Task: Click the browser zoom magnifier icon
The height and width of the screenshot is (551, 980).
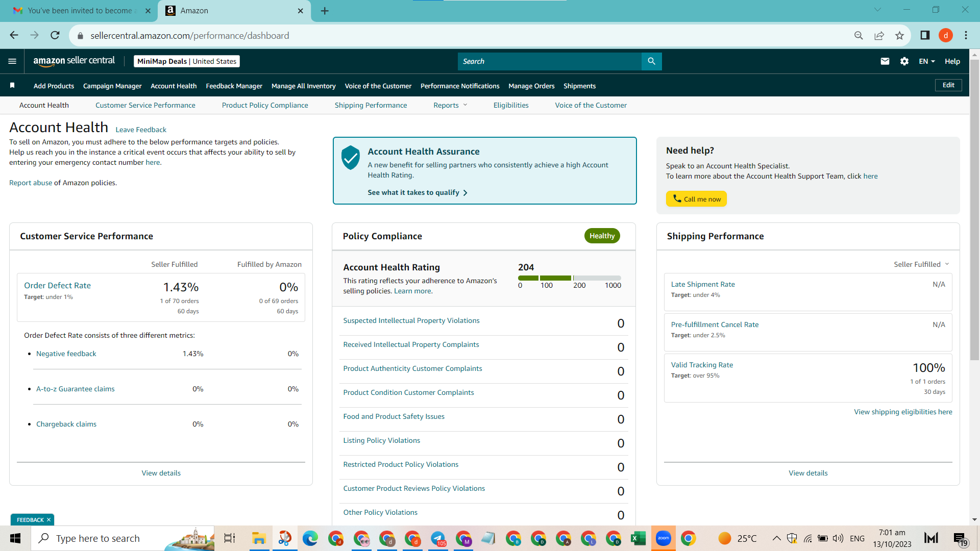Action: 859,35
